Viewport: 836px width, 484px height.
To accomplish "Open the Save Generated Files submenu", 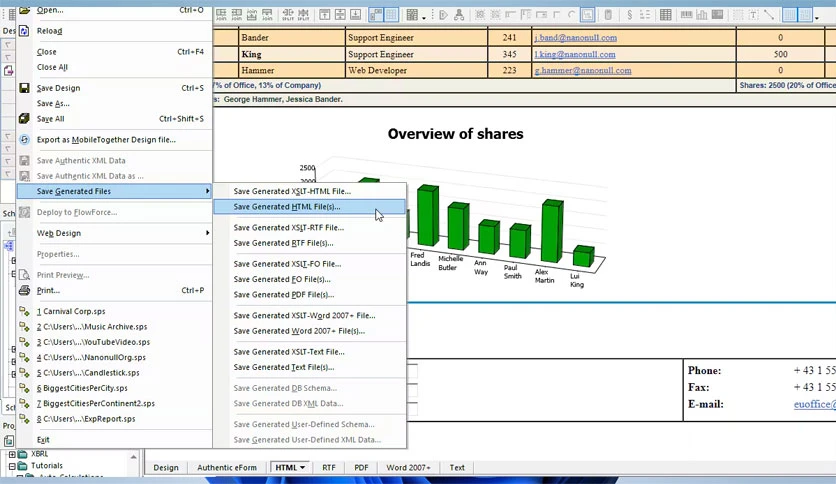I will click(114, 191).
